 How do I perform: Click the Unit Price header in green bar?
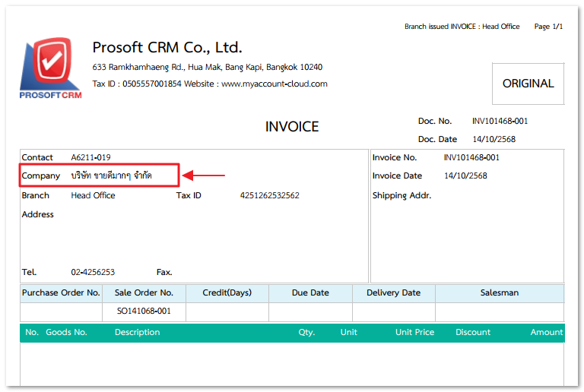(x=414, y=332)
